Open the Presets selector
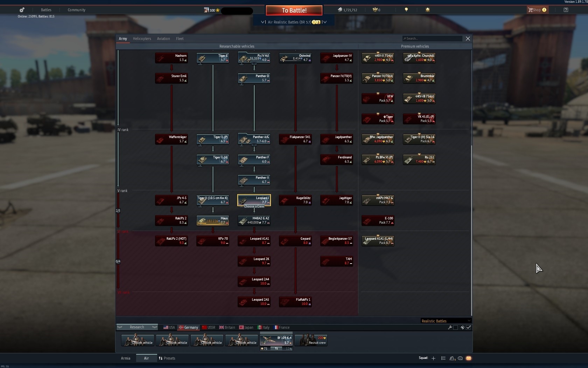 167,358
